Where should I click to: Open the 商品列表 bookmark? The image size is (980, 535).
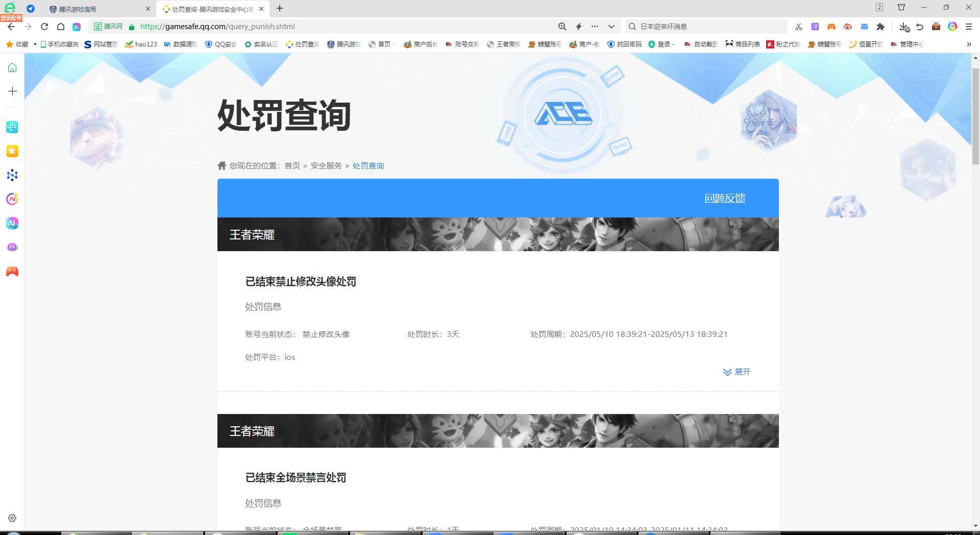tap(743, 44)
